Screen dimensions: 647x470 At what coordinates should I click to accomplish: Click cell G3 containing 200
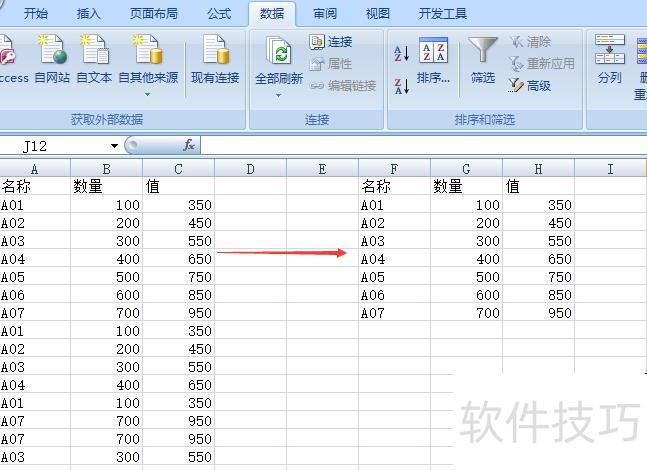(x=466, y=223)
